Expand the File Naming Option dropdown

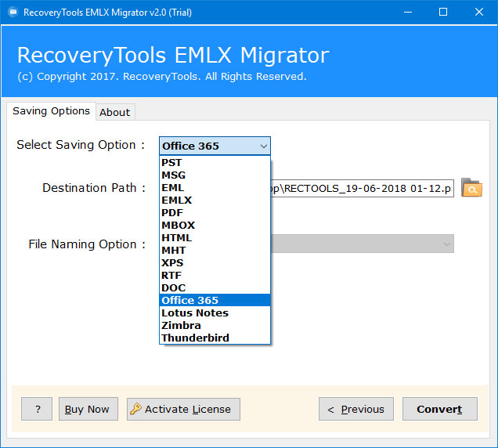pyautogui.click(x=447, y=244)
